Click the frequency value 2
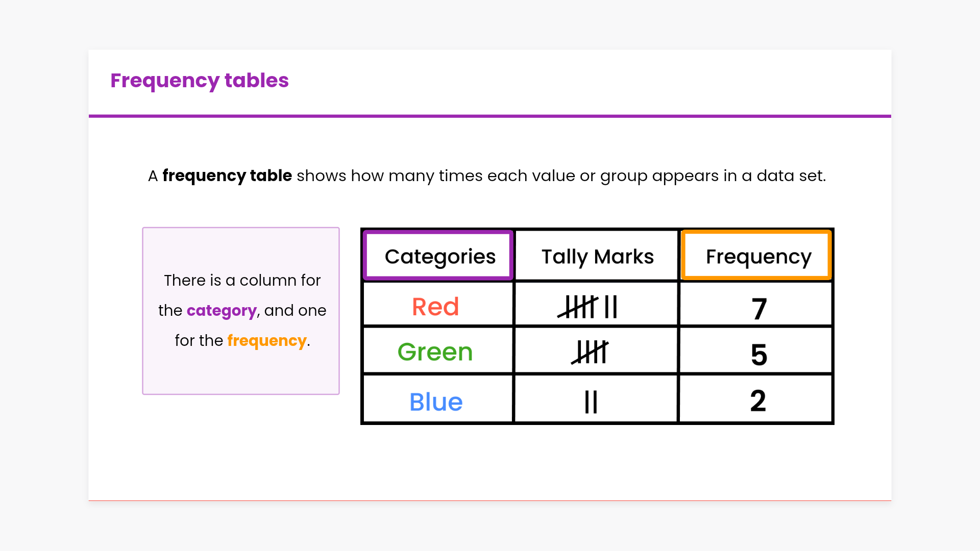980x551 pixels. (758, 401)
